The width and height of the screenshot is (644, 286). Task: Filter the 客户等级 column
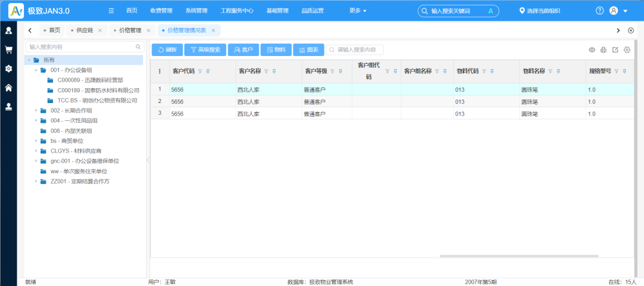pos(332,71)
